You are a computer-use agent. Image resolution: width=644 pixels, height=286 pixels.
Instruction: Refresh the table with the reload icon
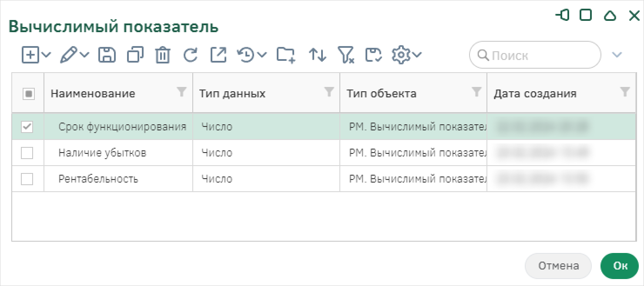(x=190, y=55)
